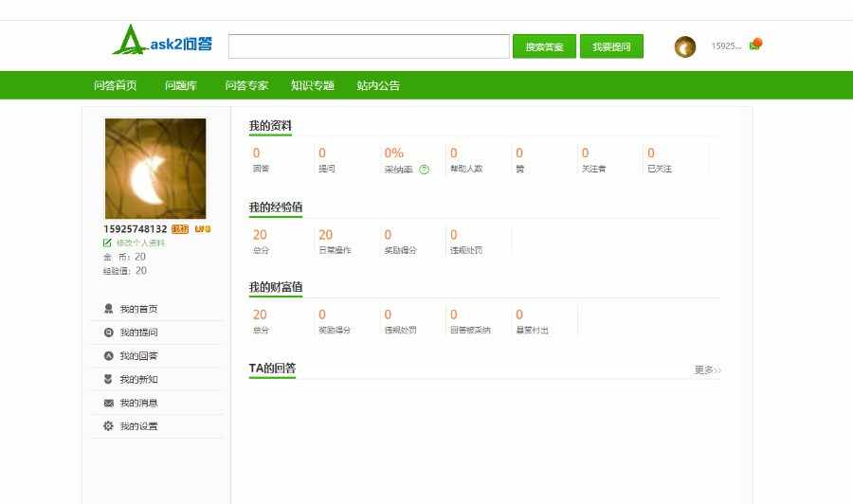This screenshot has height=504, width=853.
Task: Click the 我的资料 section heading
Action: pyautogui.click(x=270, y=126)
